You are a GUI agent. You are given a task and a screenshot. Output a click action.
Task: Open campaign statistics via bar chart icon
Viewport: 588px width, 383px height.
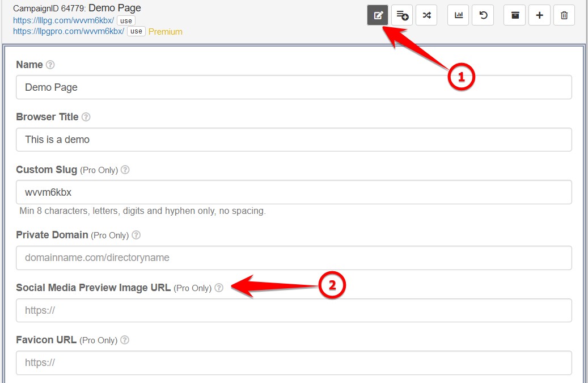[458, 15]
